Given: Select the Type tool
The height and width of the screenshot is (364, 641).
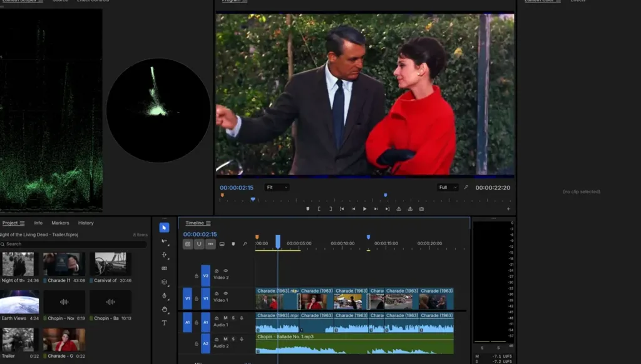Looking at the screenshot, I should 165,323.
